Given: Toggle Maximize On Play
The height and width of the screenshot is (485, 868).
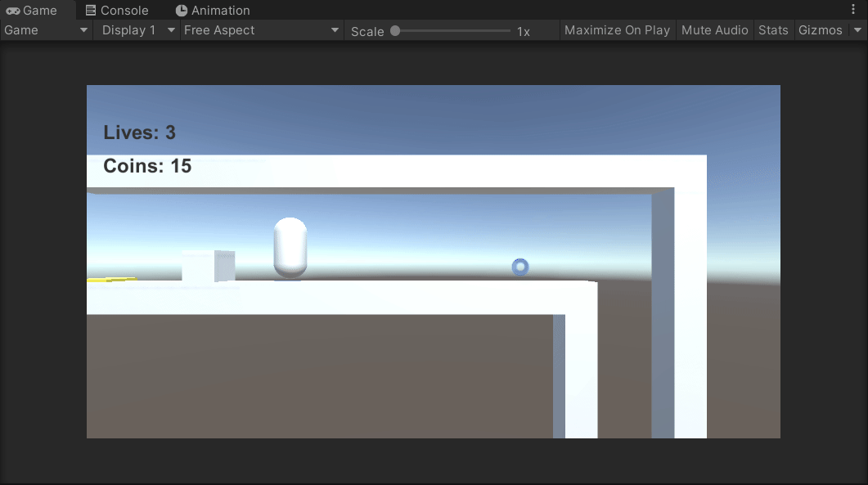Looking at the screenshot, I should click(x=617, y=30).
